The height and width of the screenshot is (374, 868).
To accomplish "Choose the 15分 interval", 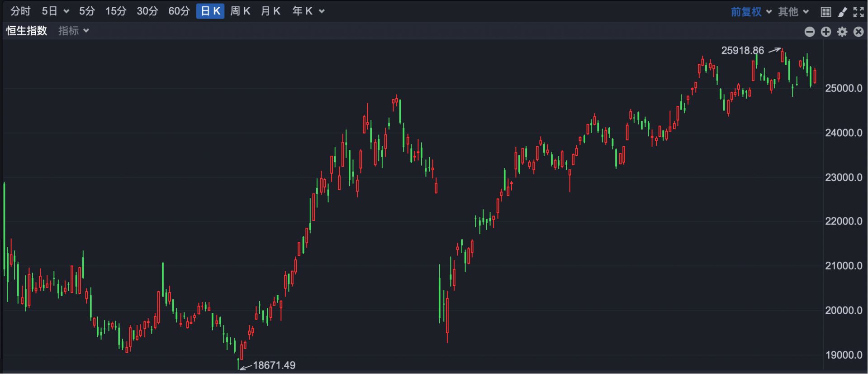I will click(116, 11).
